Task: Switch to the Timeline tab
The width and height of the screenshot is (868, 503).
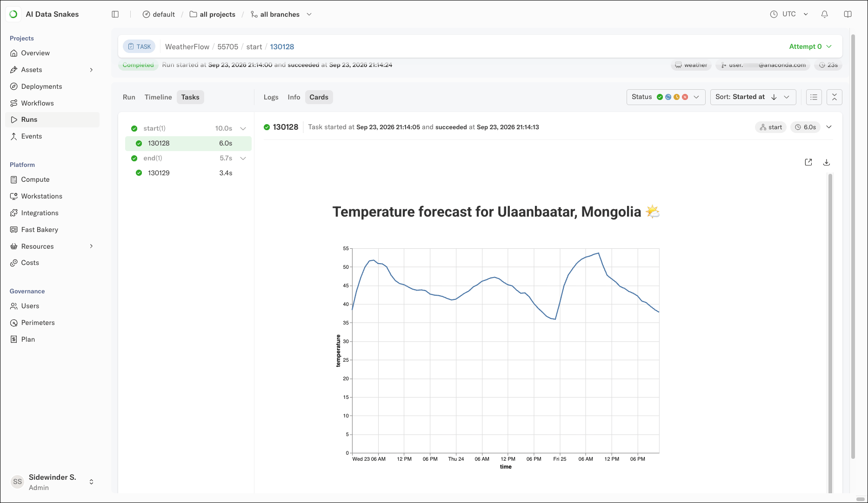Action: (158, 97)
